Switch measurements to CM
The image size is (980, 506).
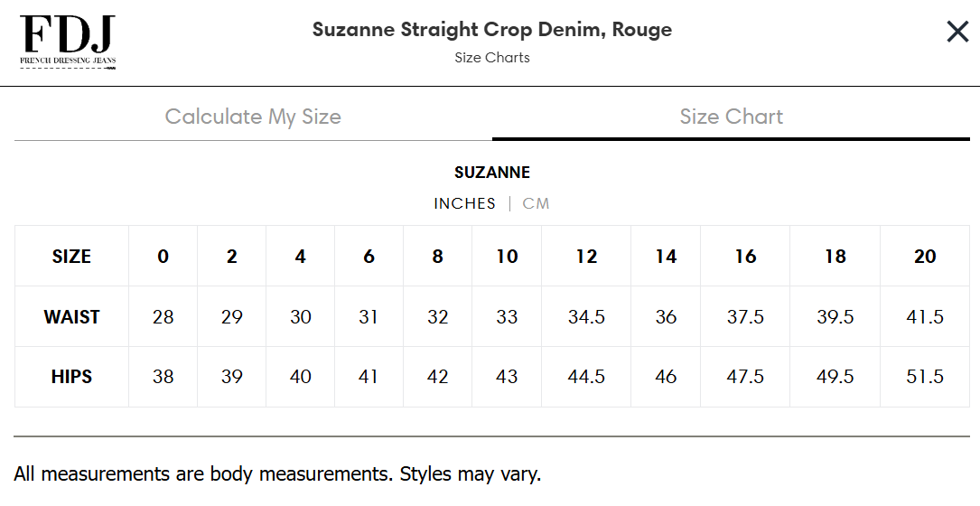(536, 203)
